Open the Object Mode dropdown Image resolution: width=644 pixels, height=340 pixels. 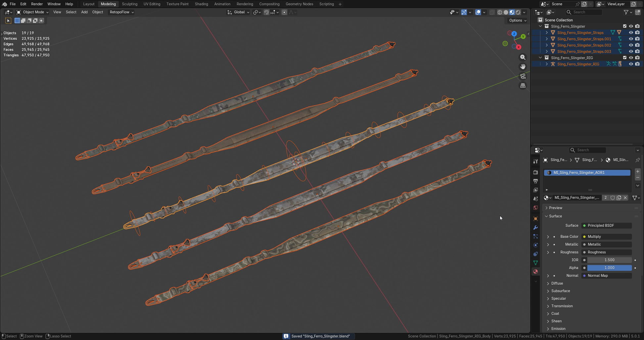coord(33,12)
